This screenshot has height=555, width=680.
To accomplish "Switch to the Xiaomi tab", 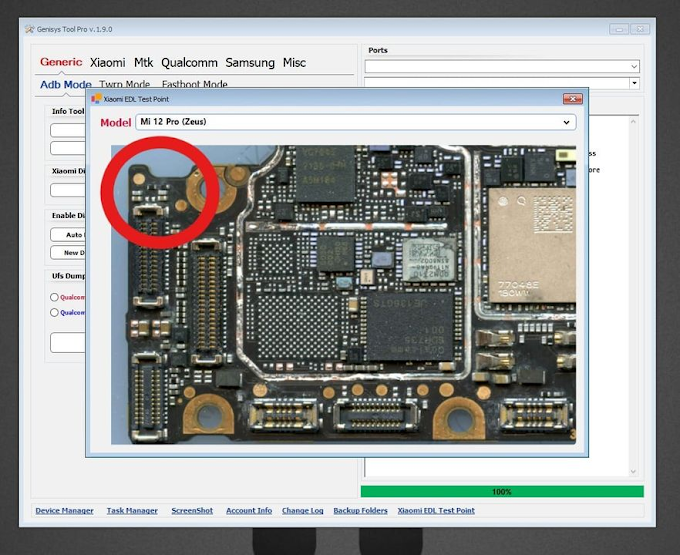I will point(108,63).
